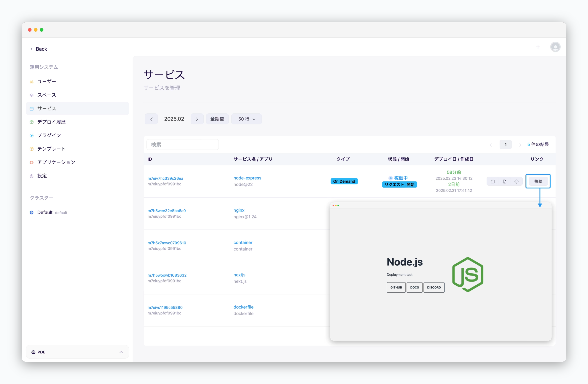Click the plus icon to add new

tap(538, 47)
